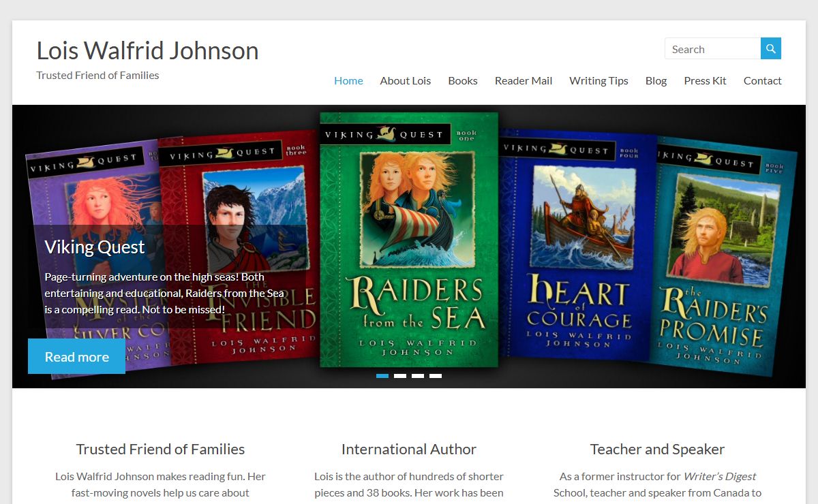Click the Raiders from the Sea book cover

click(x=409, y=240)
